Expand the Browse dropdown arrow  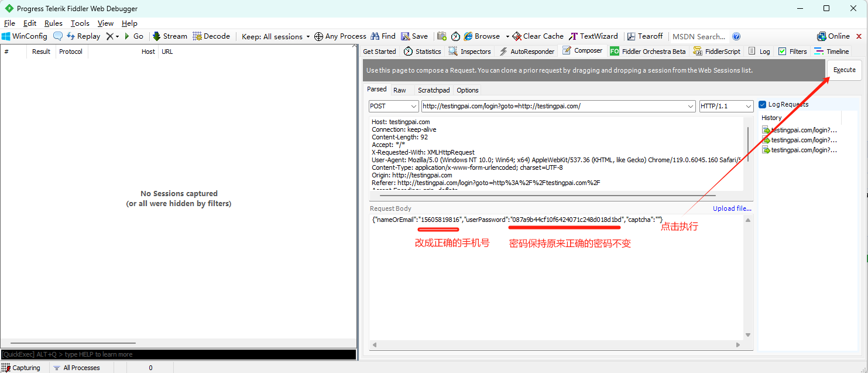(507, 36)
